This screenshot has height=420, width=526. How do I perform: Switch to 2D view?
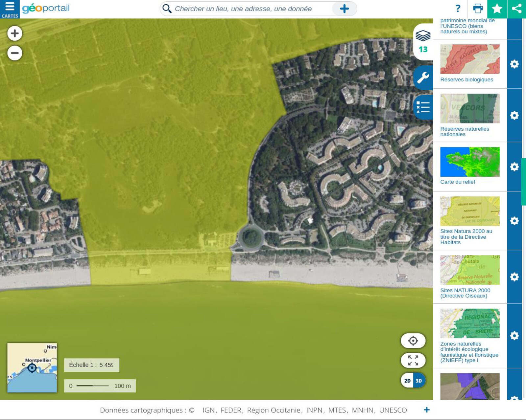pyautogui.click(x=407, y=381)
